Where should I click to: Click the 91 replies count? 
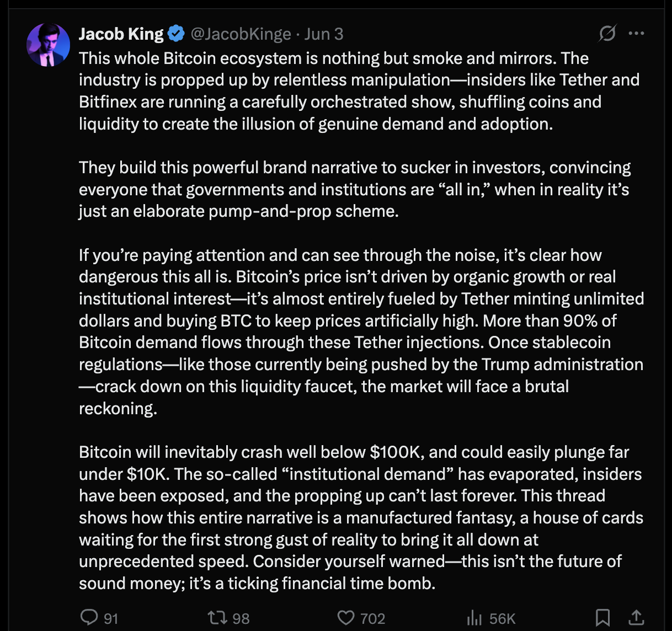(x=111, y=618)
